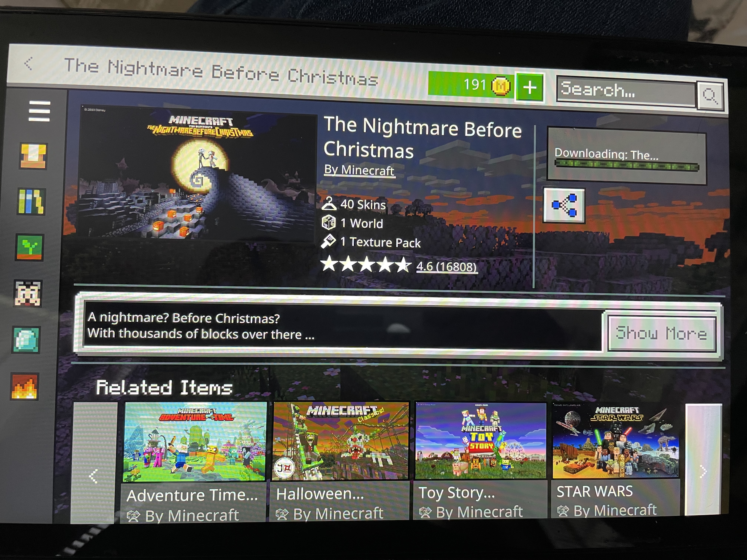Open the fire icon in sidebar

(x=25, y=386)
